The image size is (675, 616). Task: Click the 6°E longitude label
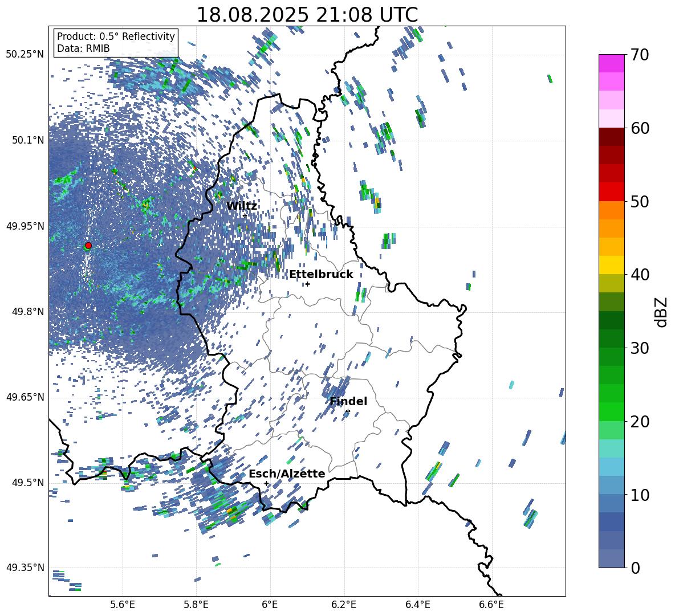(x=270, y=605)
